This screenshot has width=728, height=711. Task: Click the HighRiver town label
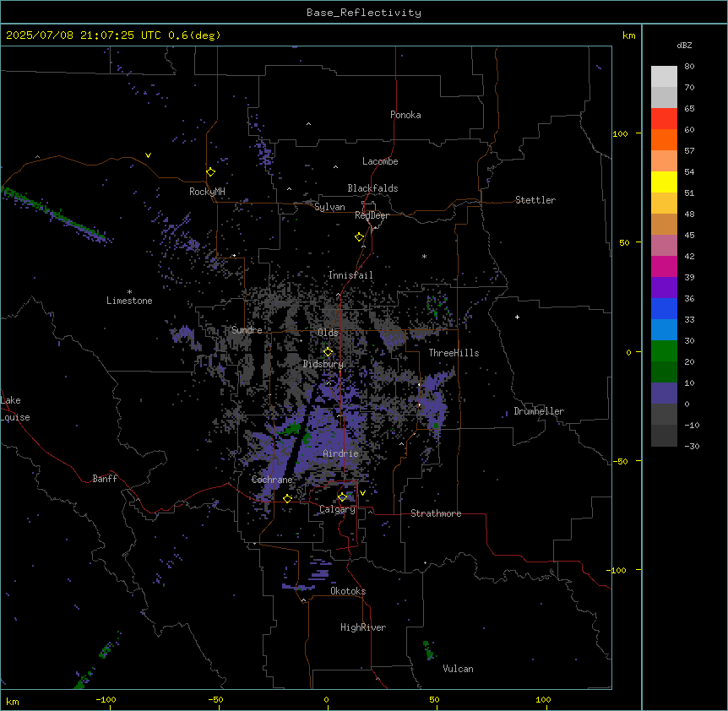(x=363, y=627)
